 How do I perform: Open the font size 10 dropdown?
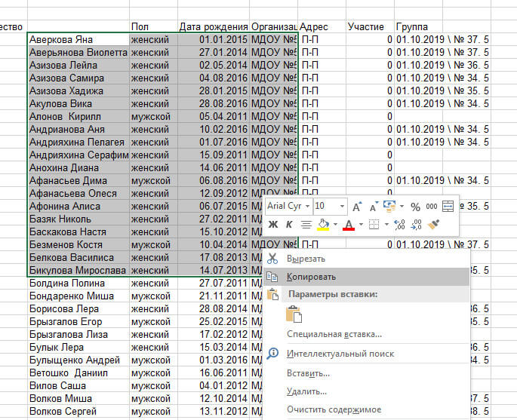(x=342, y=206)
